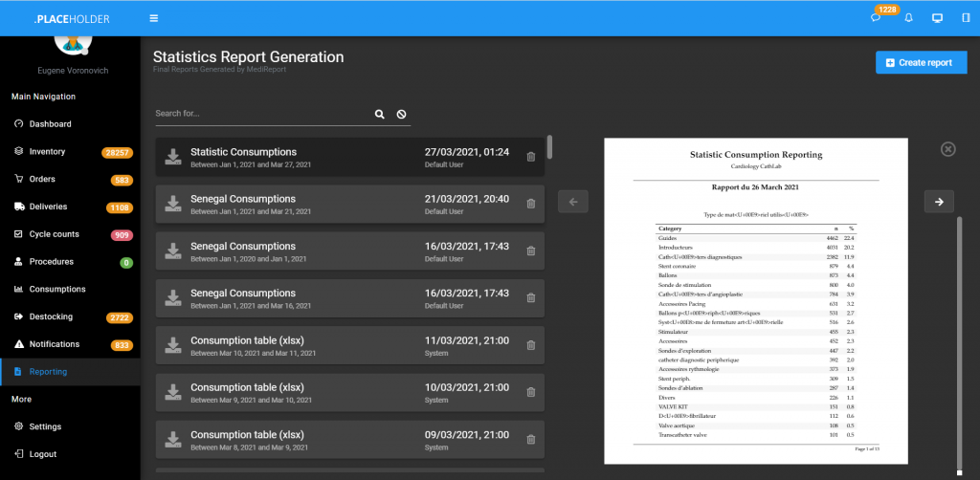
Task: Click the Create report button
Action: (x=921, y=63)
